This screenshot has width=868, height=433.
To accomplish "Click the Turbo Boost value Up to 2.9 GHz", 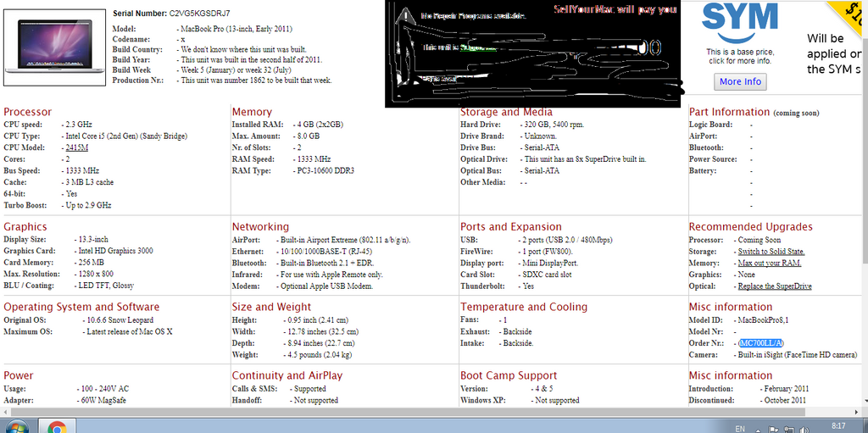I will [88, 205].
